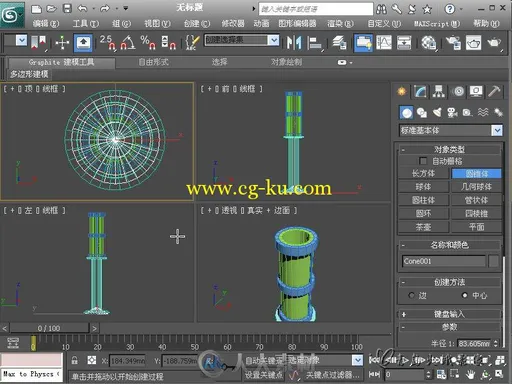Click the object color swatch beside Cone001
Viewport: 512px width, 384px height.
pos(493,261)
